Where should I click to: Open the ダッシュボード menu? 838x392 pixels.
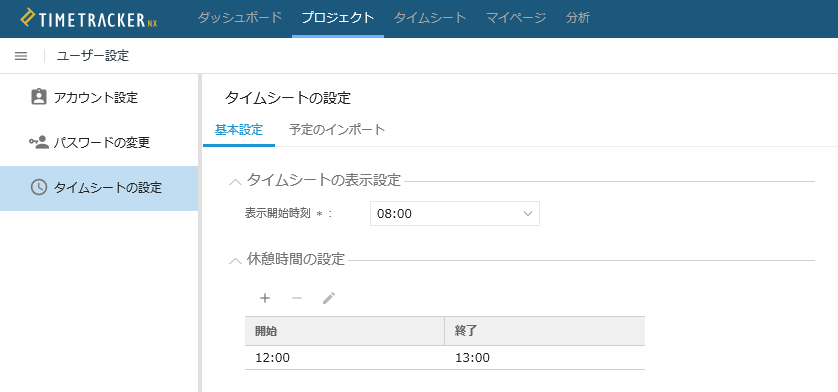[239, 18]
